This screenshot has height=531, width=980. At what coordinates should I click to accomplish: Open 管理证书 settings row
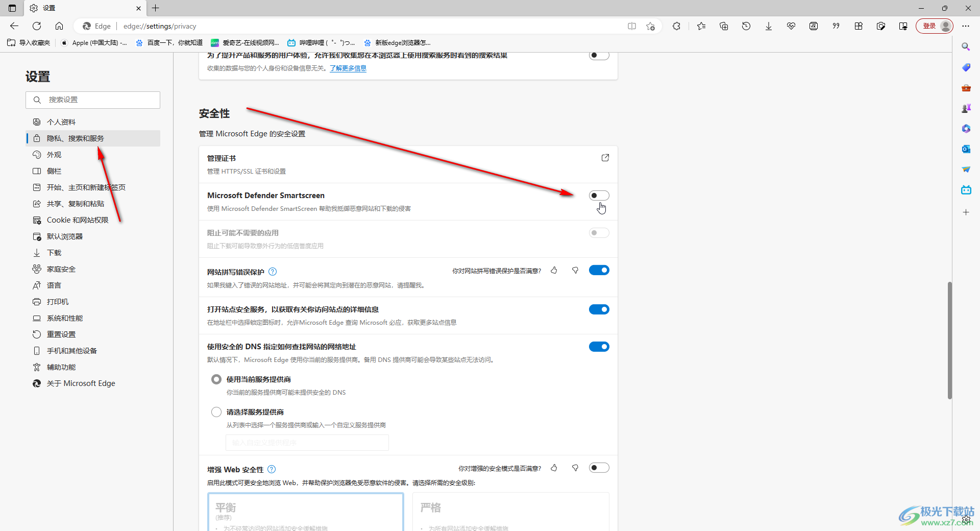tap(408, 164)
